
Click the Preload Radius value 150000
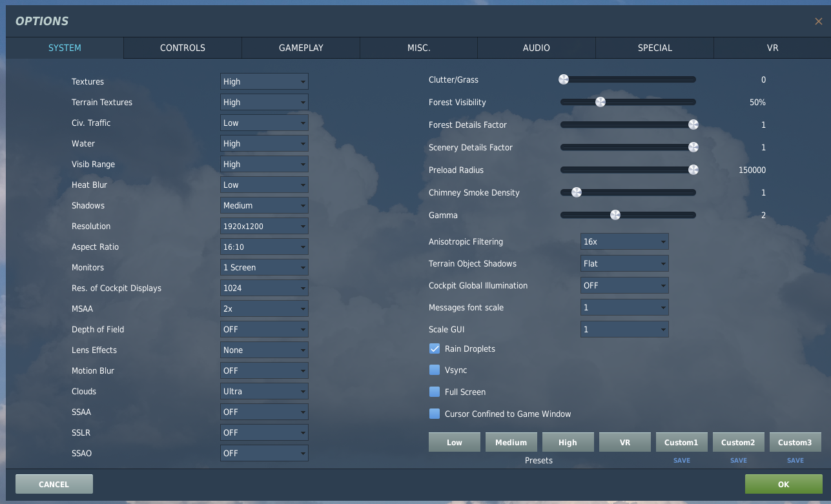[x=752, y=170]
